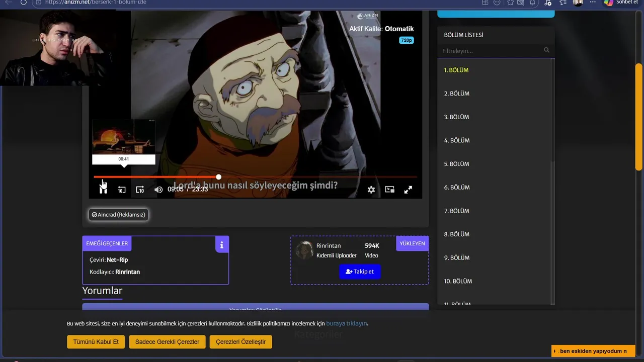Move the red playback position handle
Viewport: 644px width, 362px height.
(x=218, y=177)
